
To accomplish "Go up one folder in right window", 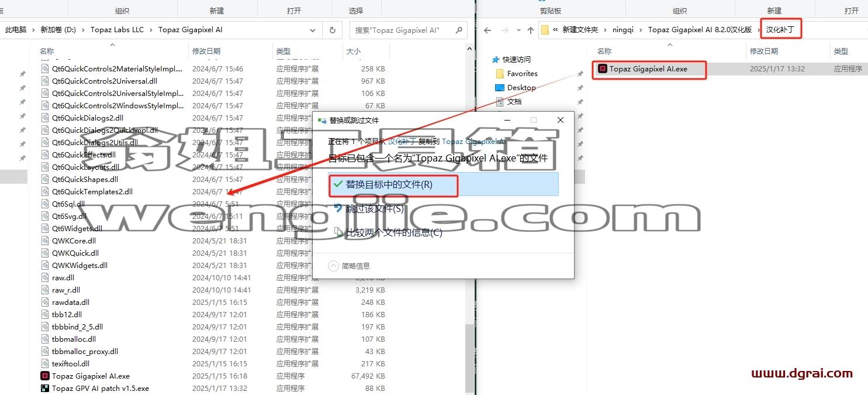I will point(530,30).
